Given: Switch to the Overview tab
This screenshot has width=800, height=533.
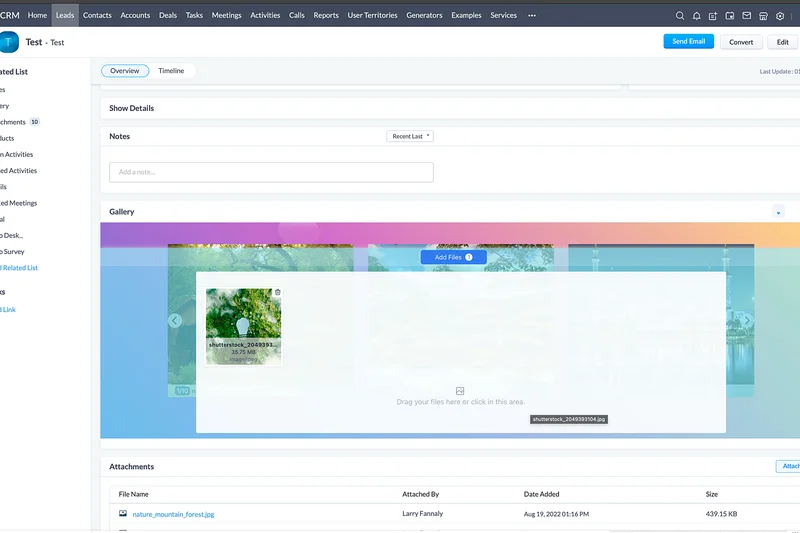Looking at the screenshot, I should pyautogui.click(x=124, y=71).
